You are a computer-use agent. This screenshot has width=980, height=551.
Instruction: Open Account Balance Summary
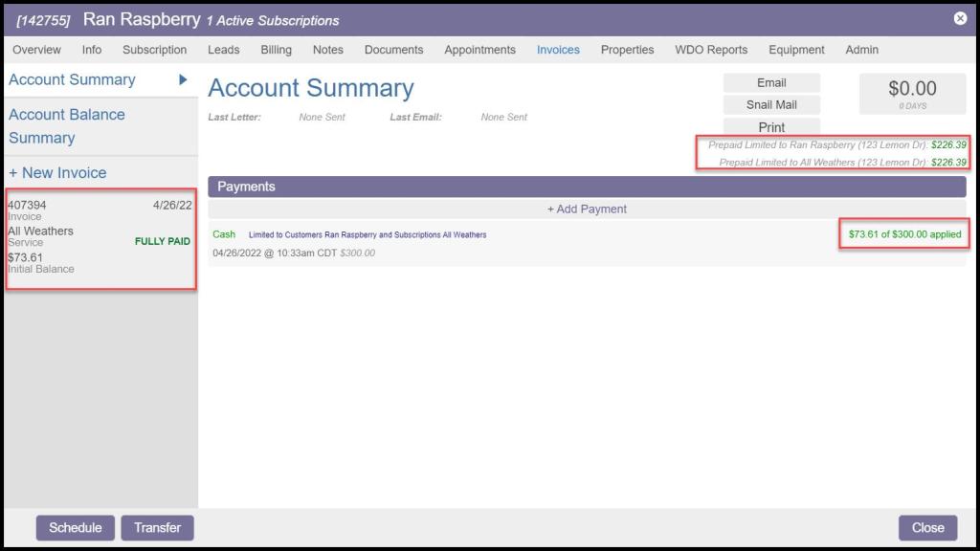click(67, 126)
